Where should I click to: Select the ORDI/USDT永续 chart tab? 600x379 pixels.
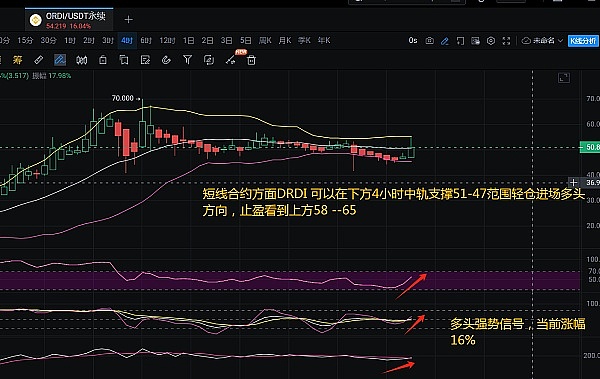(x=69, y=20)
